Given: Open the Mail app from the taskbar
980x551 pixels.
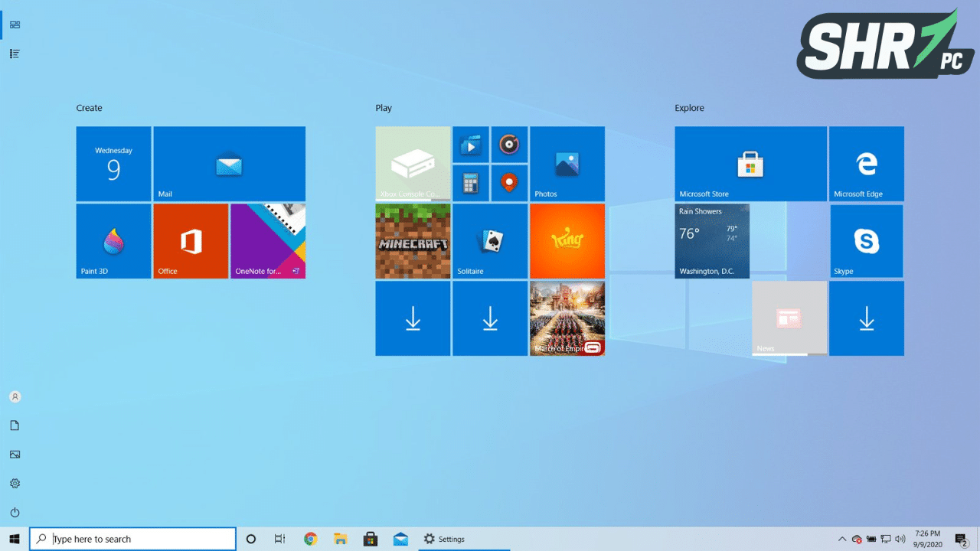Looking at the screenshot, I should pyautogui.click(x=400, y=539).
